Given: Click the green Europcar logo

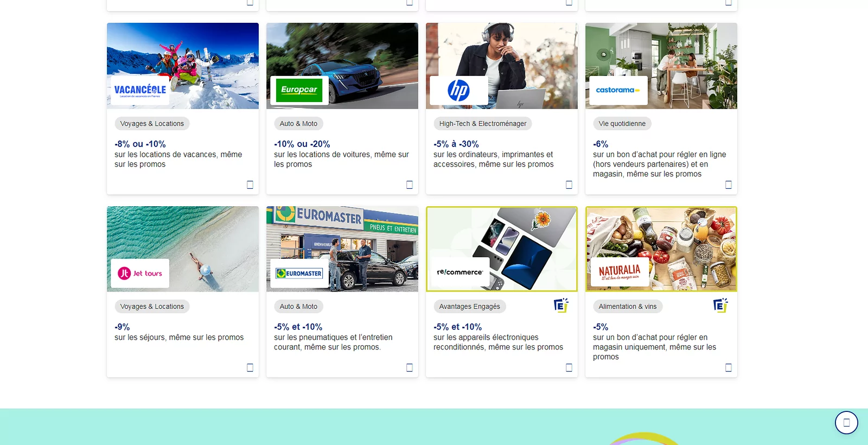Looking at the screenshot, I should click(299, 90).
